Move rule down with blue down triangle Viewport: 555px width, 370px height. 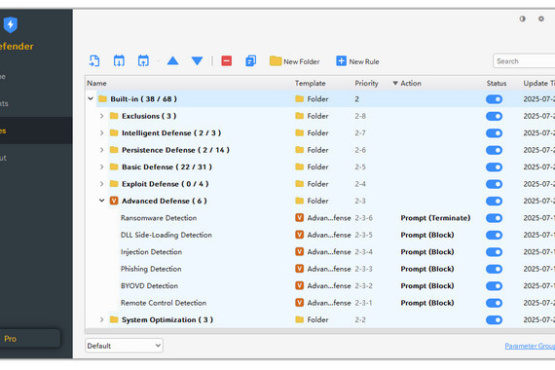coord(197,61)
